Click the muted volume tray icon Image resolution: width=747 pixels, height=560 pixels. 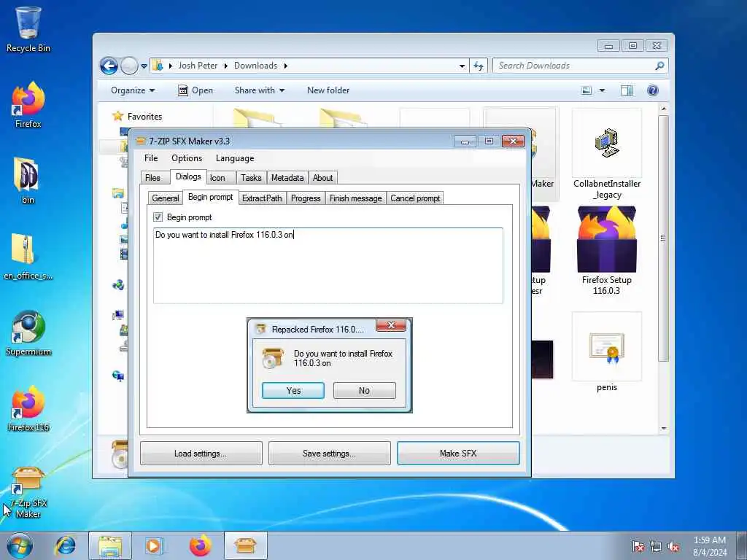tap(673, 547)
